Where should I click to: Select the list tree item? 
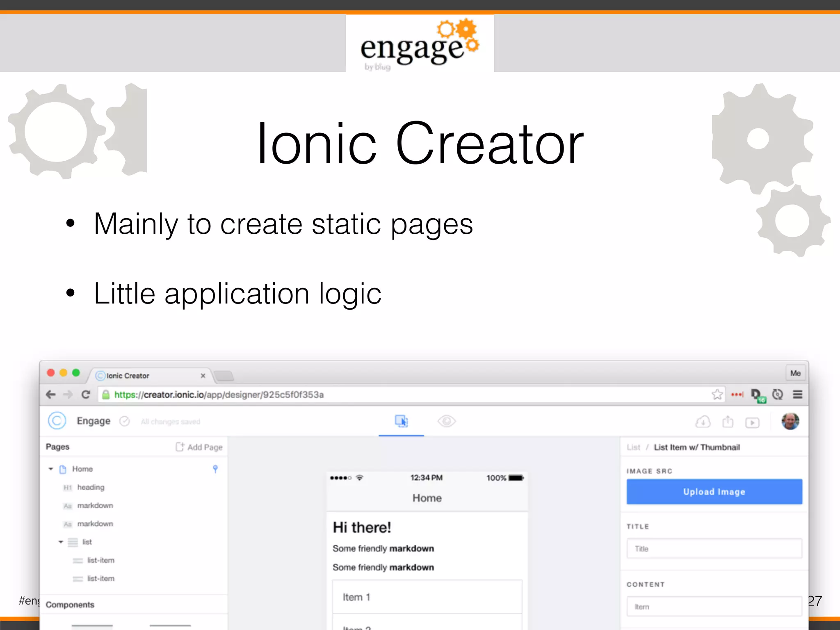click(x=87, y=542)
